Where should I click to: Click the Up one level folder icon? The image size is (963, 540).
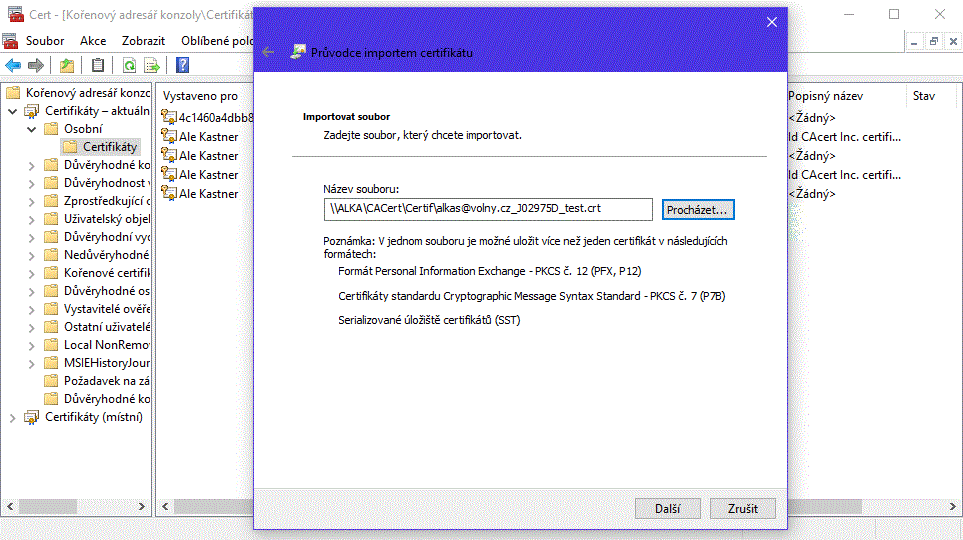click(67, 65)
